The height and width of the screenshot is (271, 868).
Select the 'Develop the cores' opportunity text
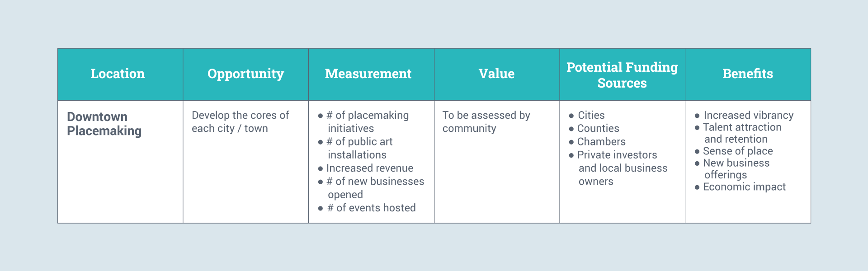(240, 122)
